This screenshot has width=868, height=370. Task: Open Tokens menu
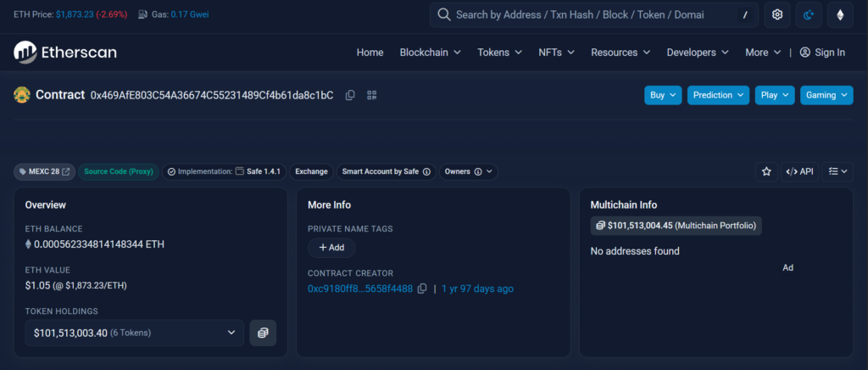[500, 52]
